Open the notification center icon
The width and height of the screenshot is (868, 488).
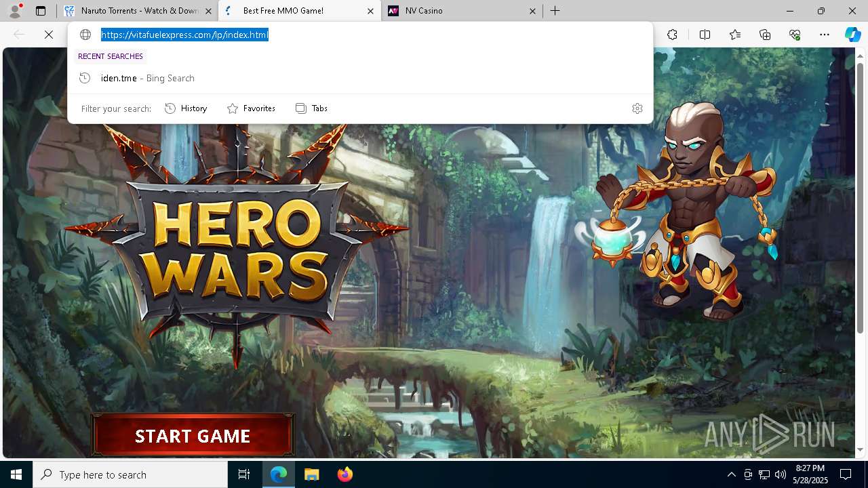coord(846,474)
